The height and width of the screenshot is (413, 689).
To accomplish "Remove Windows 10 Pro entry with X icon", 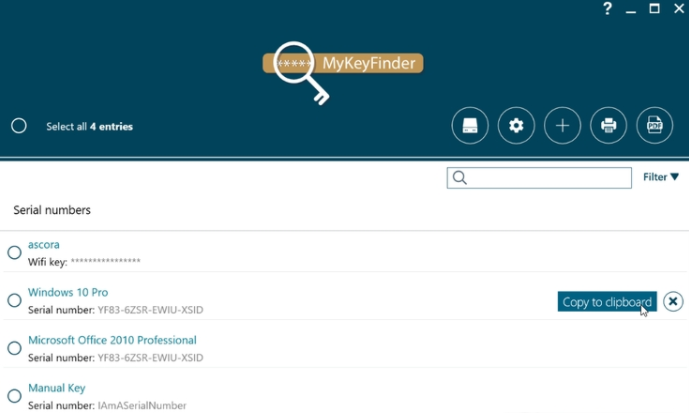I will (673, 301).
